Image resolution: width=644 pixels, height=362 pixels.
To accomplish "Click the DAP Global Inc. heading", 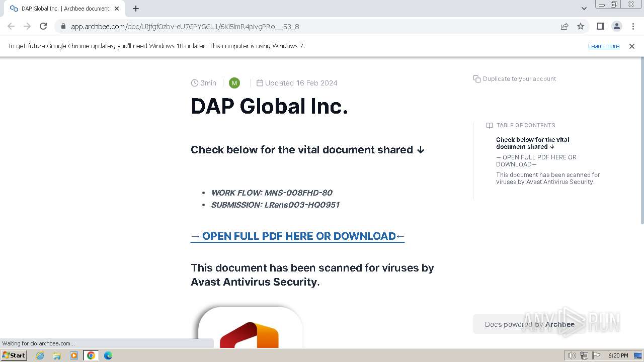I will (x=269, y=106).
